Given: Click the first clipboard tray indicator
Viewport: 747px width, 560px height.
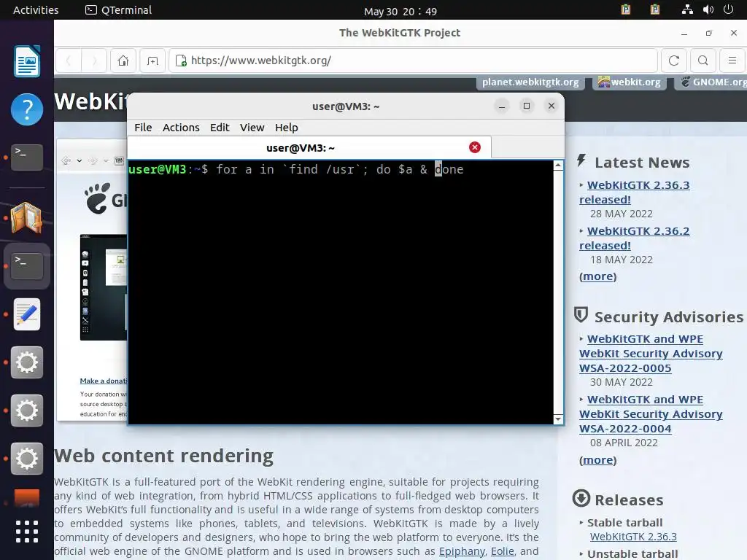Looking at the screenshot, I should 626,9.
